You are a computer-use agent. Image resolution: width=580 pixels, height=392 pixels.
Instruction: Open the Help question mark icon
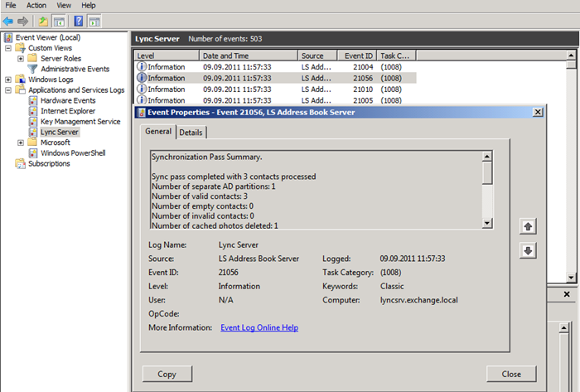(79, 21)
